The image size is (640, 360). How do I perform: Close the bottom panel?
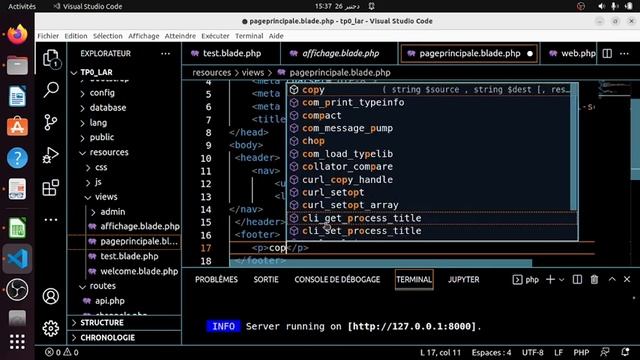pyautogui.click(x=627, y=280)
